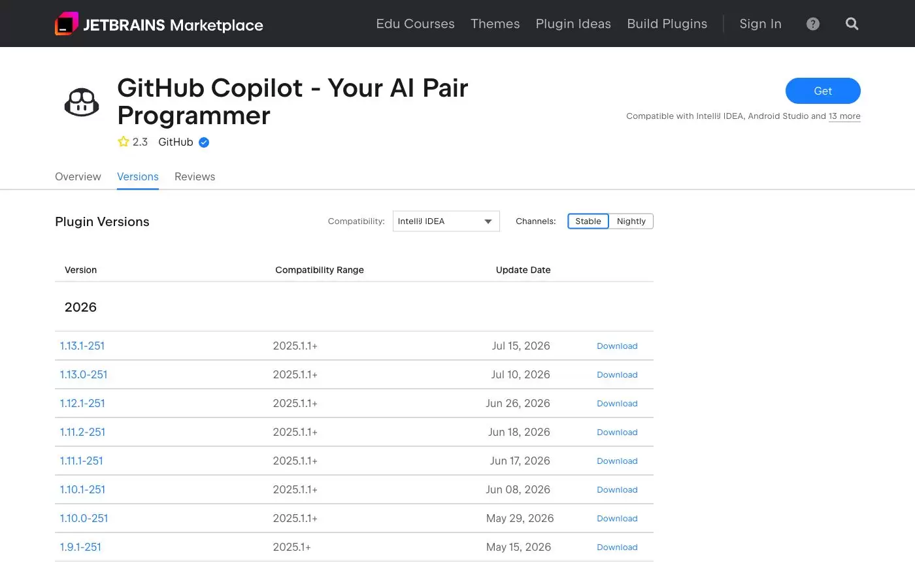Click the Version column header
The height and width of the screenshot is (588, 915).
click(80, 270)
